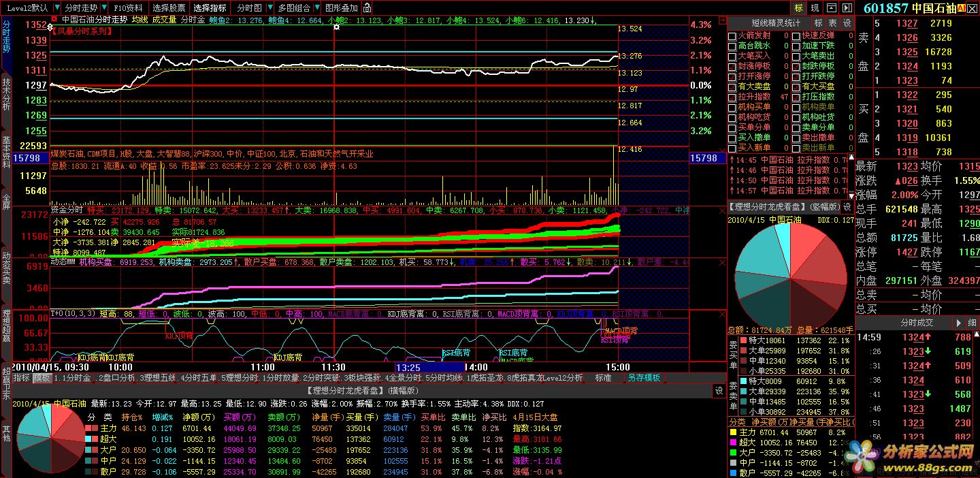Click the F10资料 toolbar button
980x478 pixels.
tap(128, 8)
